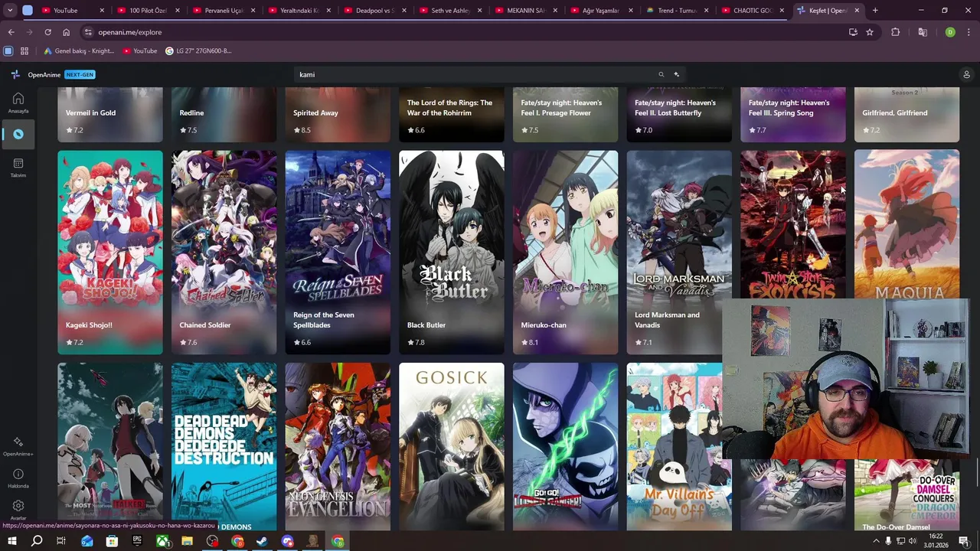Viewport: 980px width, 551px height.
Task: Click the openani.me/explore address bar
Action: coord(459,32)
